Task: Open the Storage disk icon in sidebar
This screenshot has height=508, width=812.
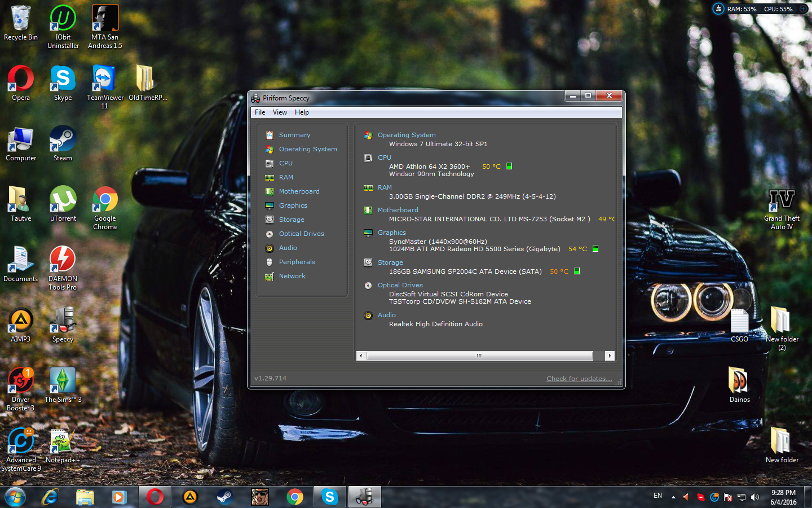Action: [x=270, y=220]
